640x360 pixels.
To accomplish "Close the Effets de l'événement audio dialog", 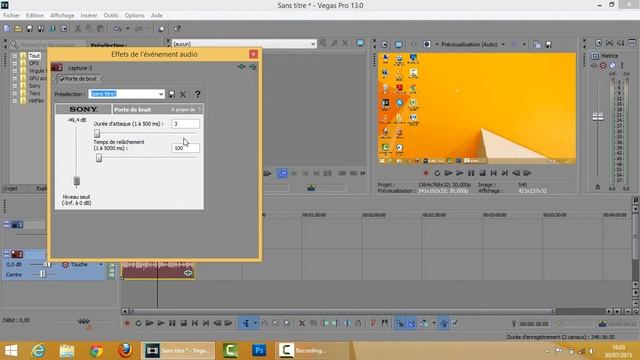I will [253, 54].
